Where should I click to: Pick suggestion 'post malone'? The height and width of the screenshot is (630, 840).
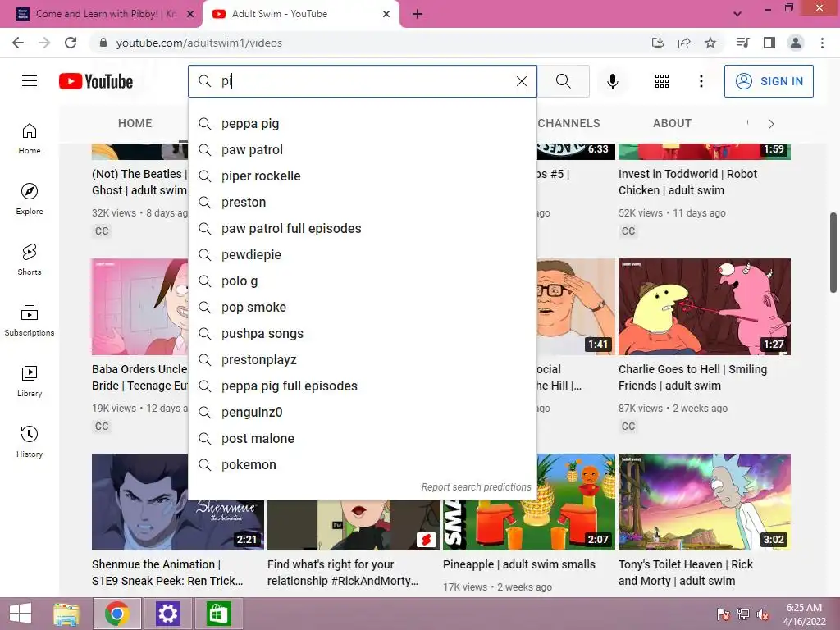click(x=363, y=439)
